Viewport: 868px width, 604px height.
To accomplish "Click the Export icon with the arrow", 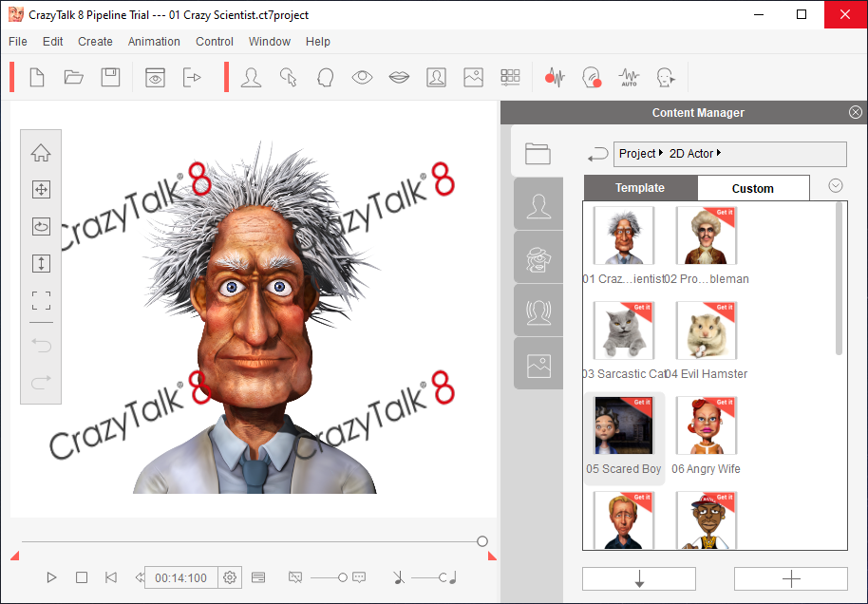I will point(192,77).
